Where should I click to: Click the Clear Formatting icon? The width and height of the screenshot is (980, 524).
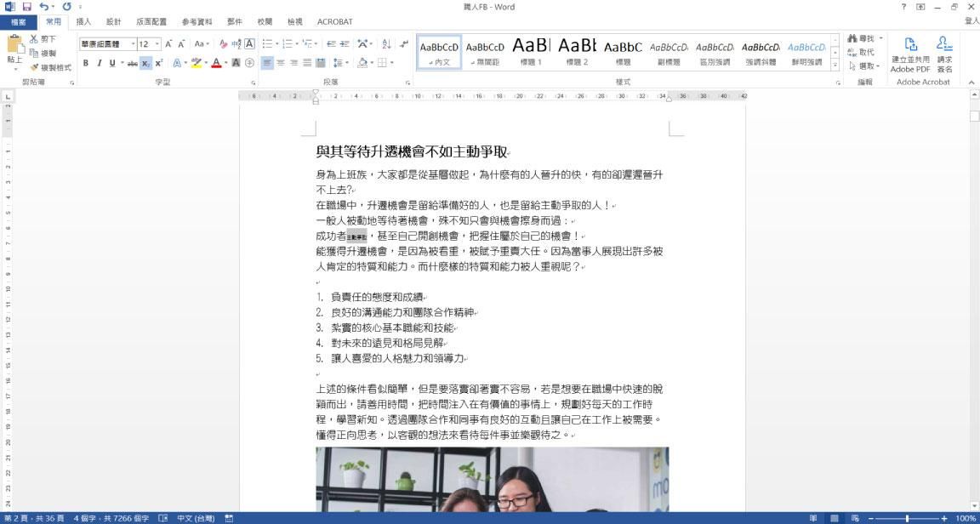coord(224,43)
